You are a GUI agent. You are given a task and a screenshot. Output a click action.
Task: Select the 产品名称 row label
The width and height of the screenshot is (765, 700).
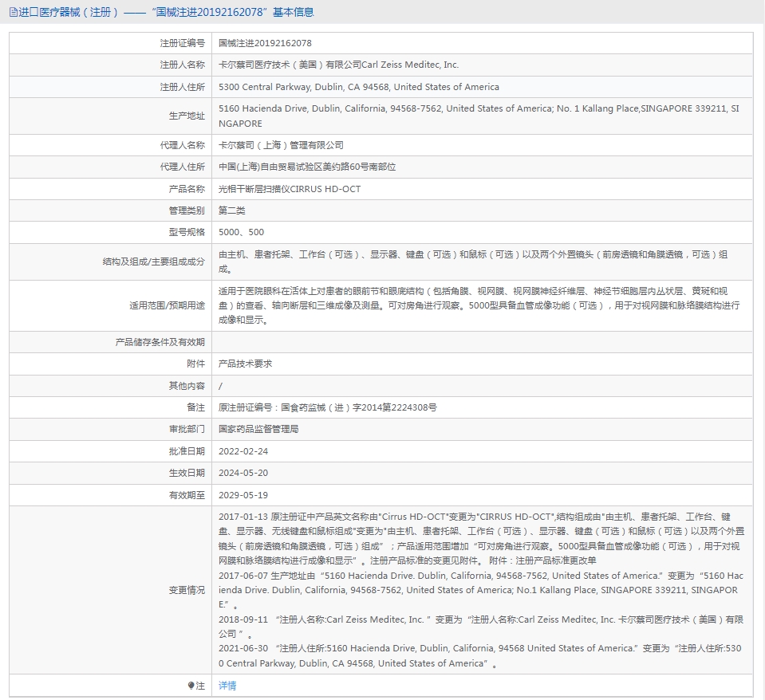coord(187,189)
